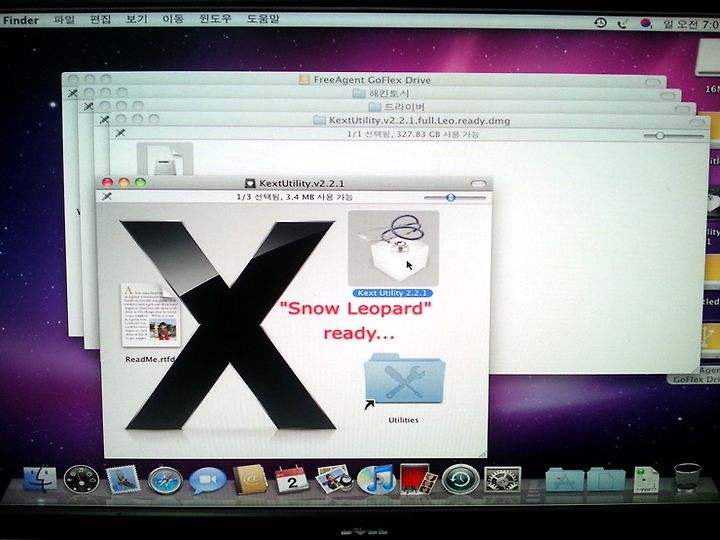Open iChat from the Dock
720x540 pixels.
(207, 480)
